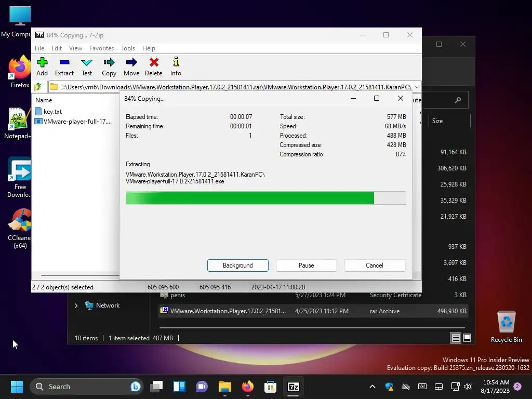Cancel the copying operation

pyautogui.click(x=375, y=265)
